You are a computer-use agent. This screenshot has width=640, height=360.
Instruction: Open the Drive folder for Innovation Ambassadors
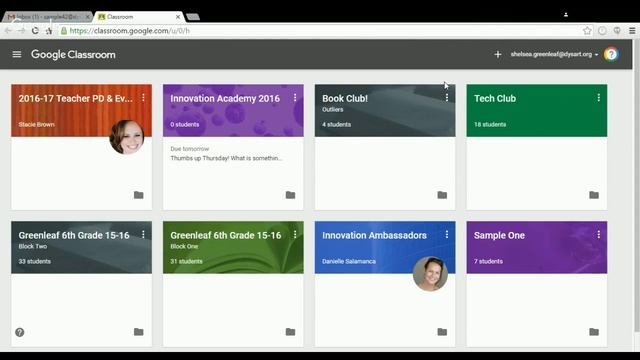[x=442, y=332]
